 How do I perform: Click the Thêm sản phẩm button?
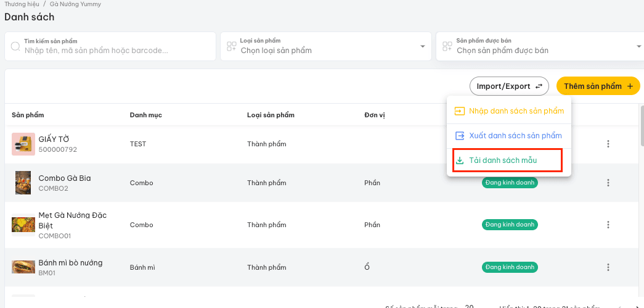point(598,86)
